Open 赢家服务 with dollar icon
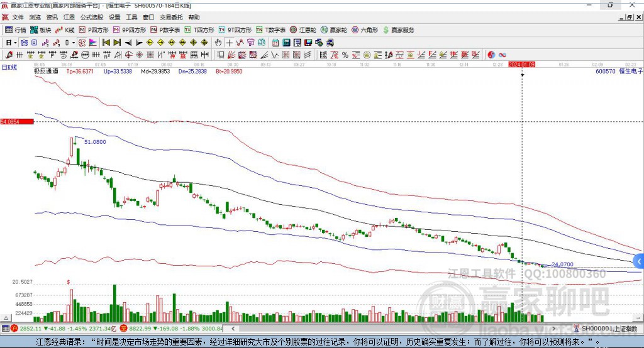The image size is (644, 348). (399, 30)
